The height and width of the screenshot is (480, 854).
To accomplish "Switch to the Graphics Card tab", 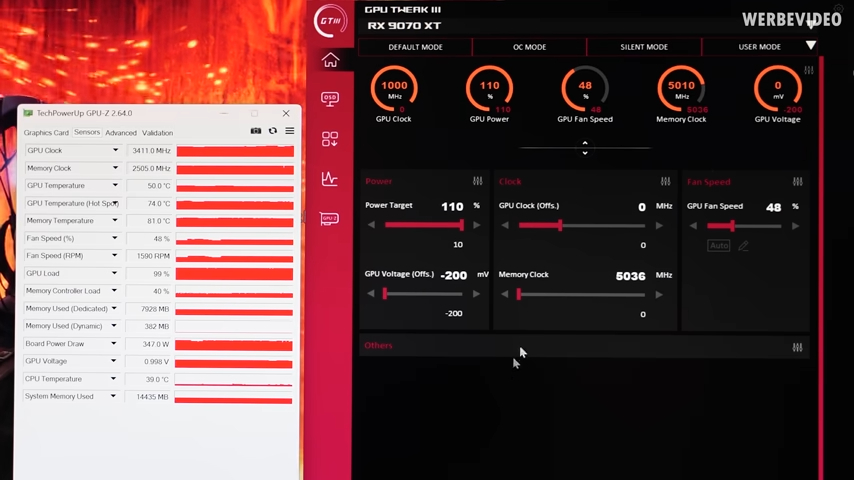I will (46, 132).
